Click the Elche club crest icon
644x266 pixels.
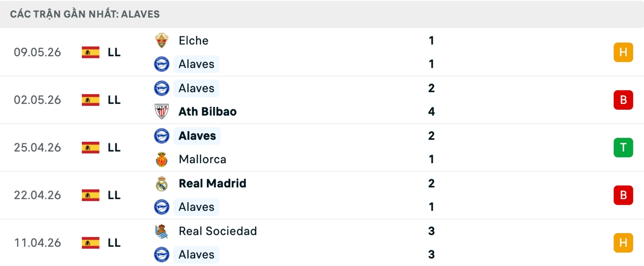point(162,41)
